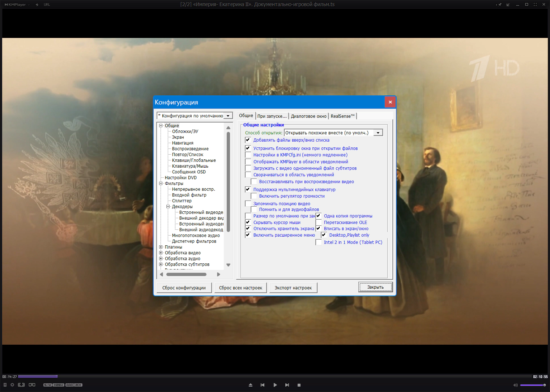Enable 'Запоминать позицию видео' checkbox
This screenshot has height=392, width=550.
click(248, 204)
